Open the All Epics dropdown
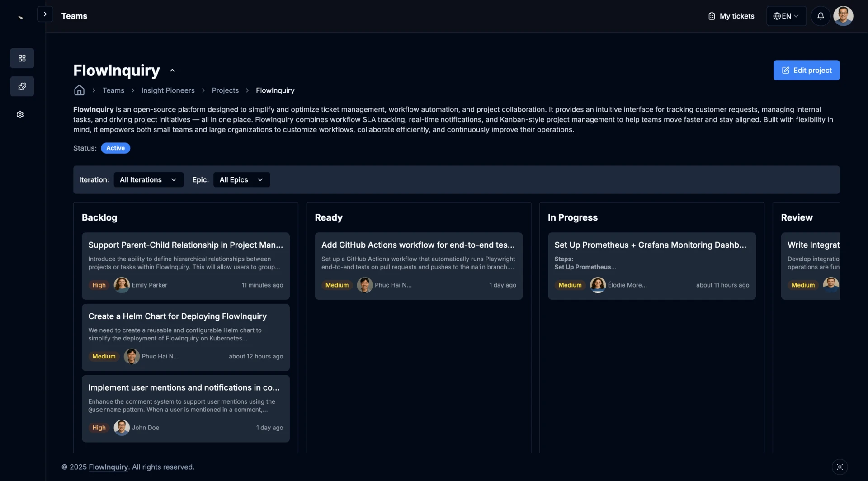Viewport: 868px width, 481px height. [x=241, y=179]
